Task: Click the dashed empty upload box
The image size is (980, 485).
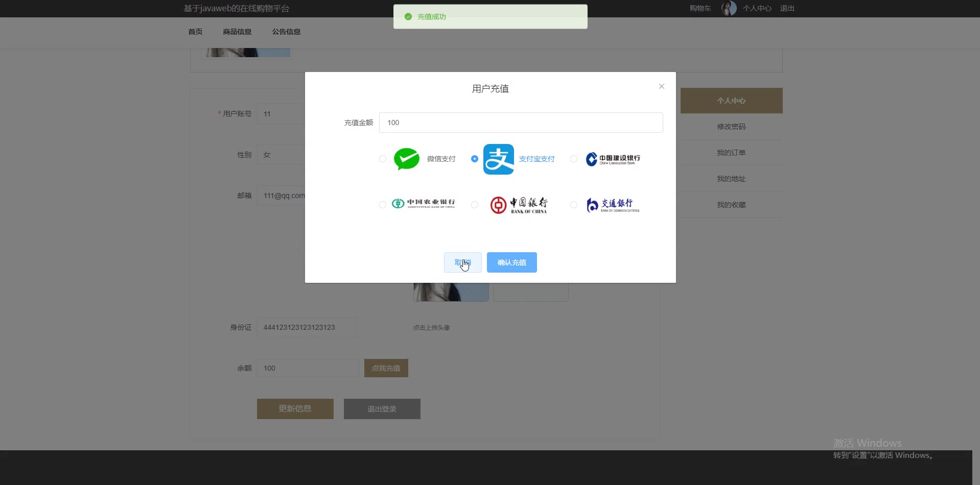Action: click(x=531, y=292)
